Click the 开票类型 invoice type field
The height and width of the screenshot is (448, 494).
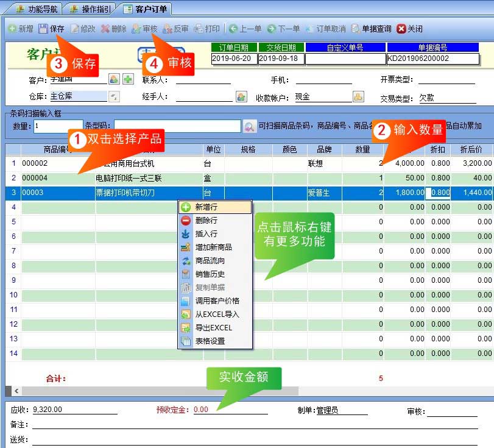point(446,80)
